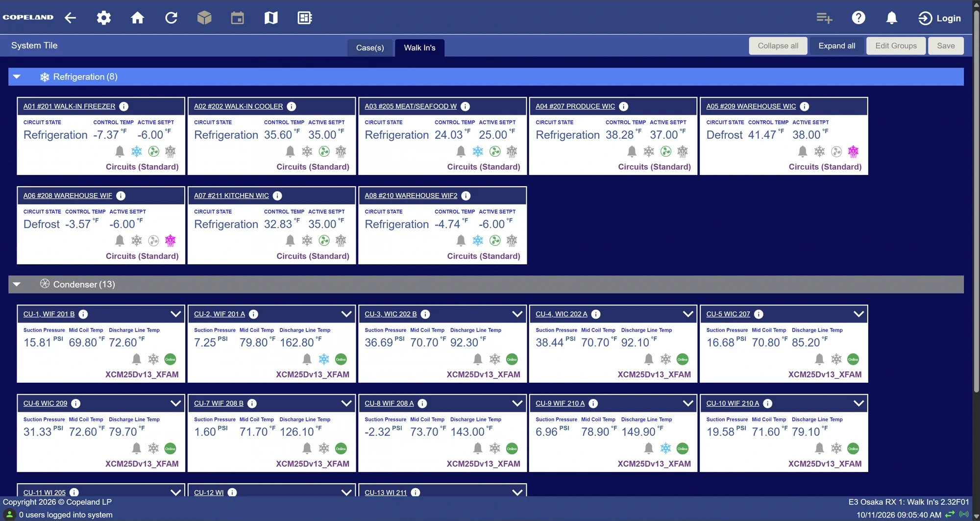Screen dimensions: 980x521
Task: Click the Collapse all button
Action: click(778, 46)
